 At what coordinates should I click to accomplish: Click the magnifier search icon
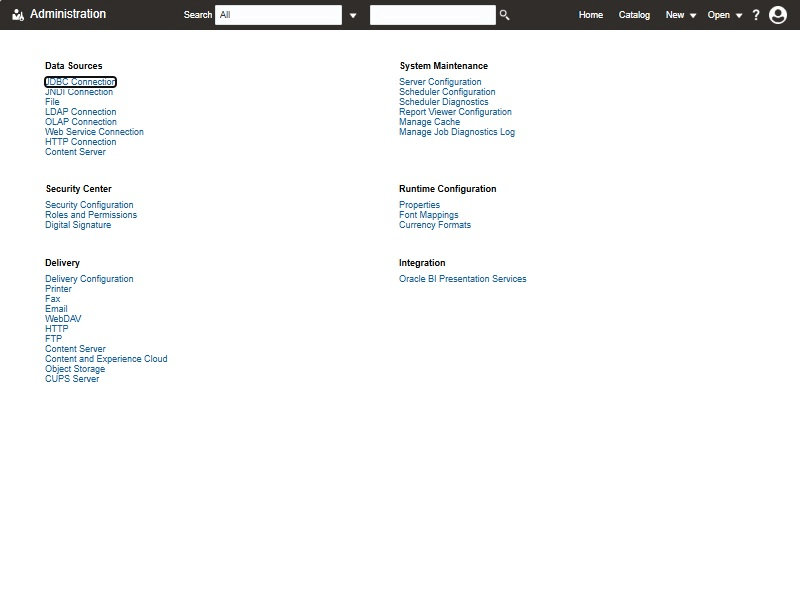(504, 15)
